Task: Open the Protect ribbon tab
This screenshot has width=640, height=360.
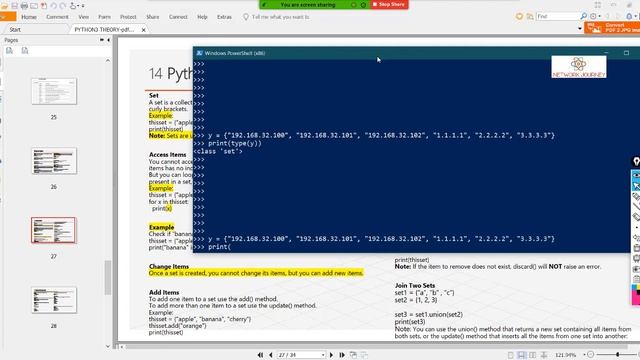Action: 128,17
